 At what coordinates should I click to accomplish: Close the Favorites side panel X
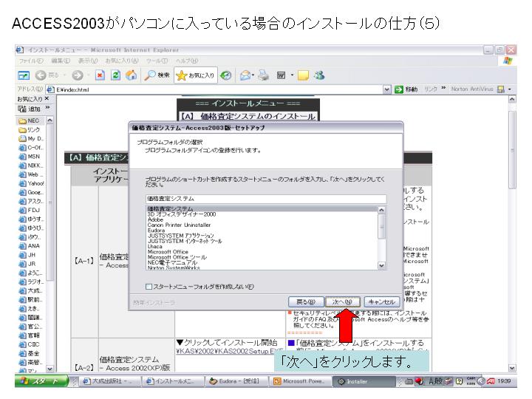(47, 98)
